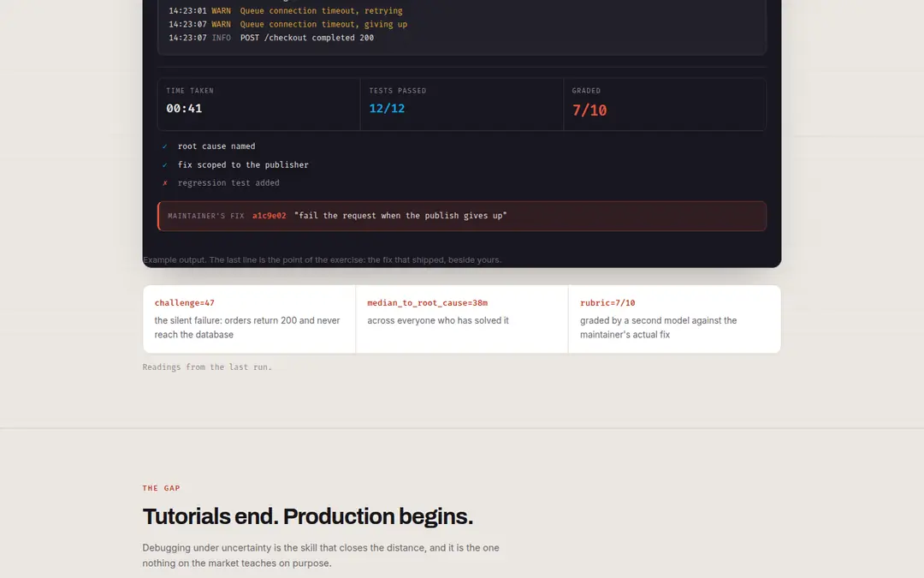
Task: Click the GRADED score 7/10
Action: coord(589,110)
